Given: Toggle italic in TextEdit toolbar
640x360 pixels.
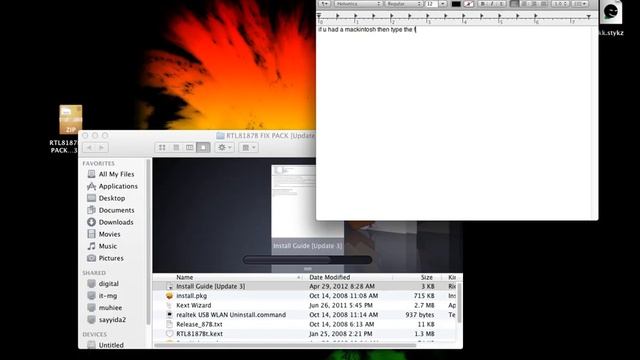Looking at the screenshot, I should pos(491,4).
